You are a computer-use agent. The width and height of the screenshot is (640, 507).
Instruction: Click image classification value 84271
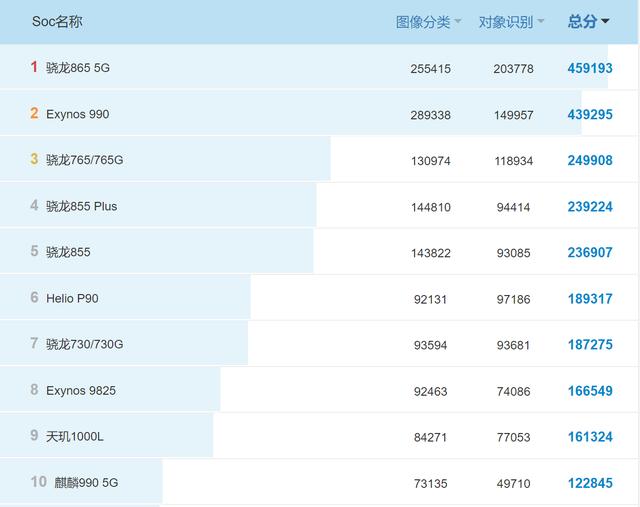430,438
